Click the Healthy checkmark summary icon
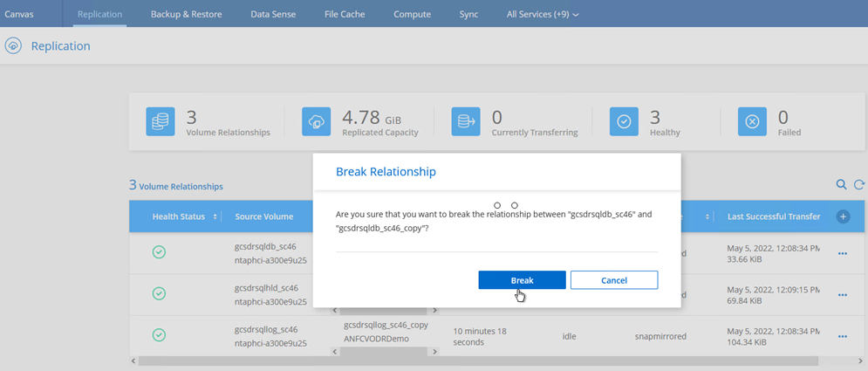Viewport: 868px width, 371px height. [x=624, y=122]
